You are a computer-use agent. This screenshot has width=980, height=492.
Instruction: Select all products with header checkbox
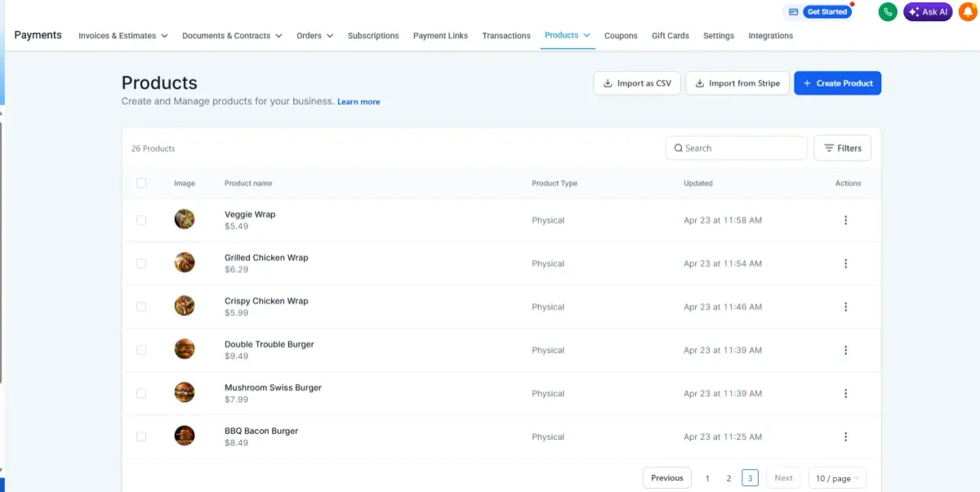(141, 183)
